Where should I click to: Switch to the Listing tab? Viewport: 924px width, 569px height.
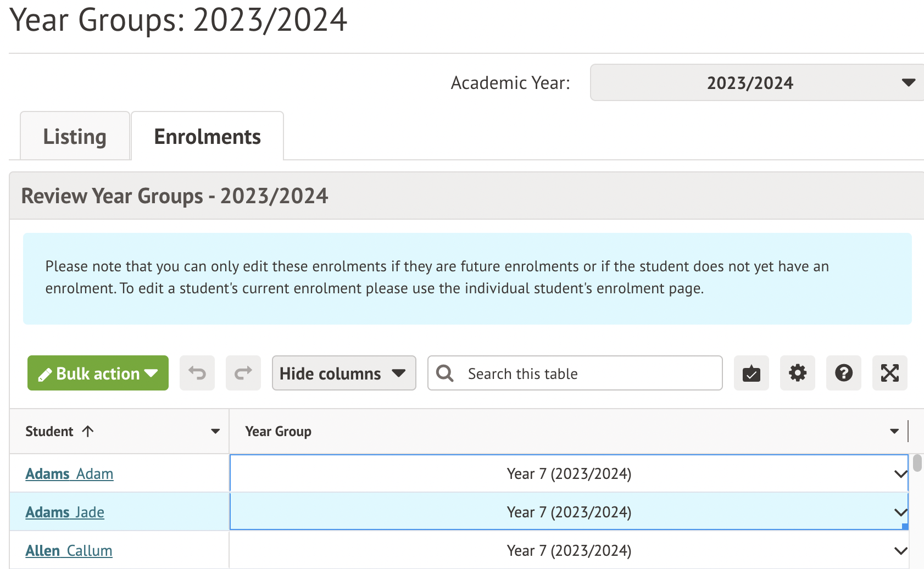[75, 137]
